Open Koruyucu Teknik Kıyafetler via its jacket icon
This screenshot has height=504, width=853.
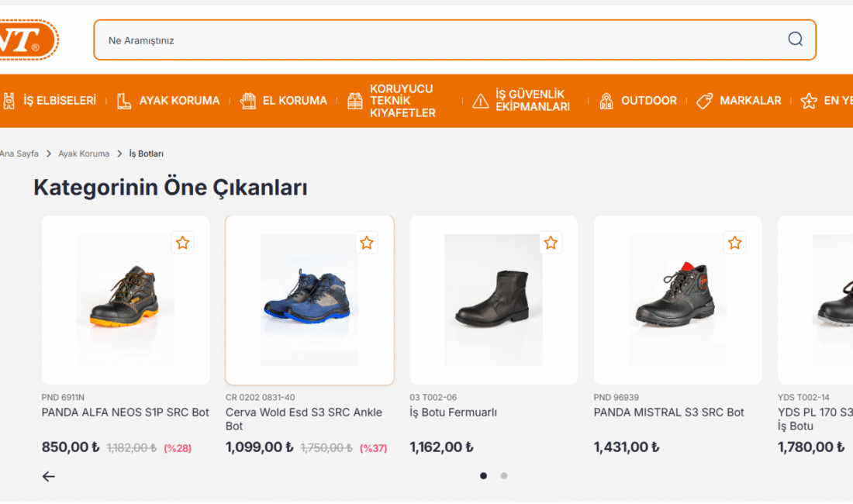click(353, 100)
